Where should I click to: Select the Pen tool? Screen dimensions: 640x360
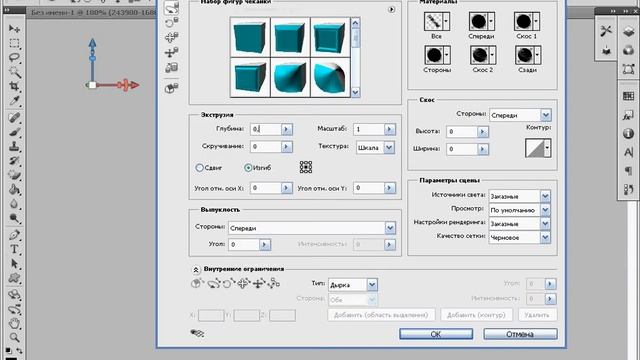coord(14,235)
